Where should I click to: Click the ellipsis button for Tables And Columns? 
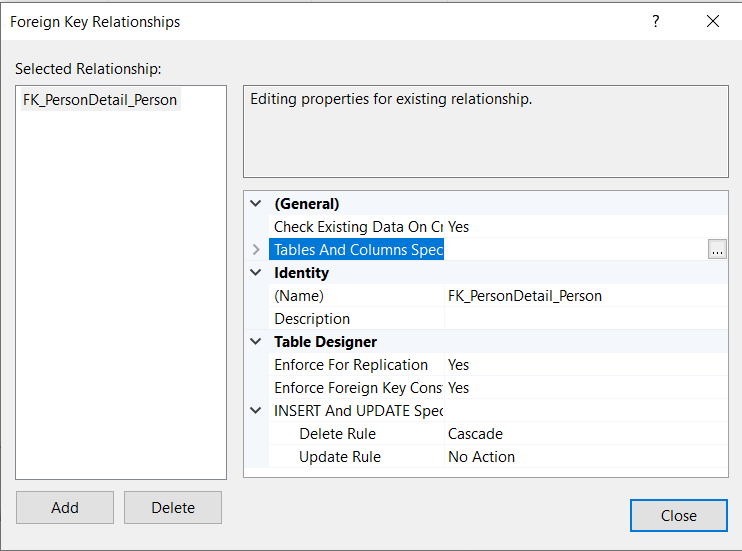[717, 250]
